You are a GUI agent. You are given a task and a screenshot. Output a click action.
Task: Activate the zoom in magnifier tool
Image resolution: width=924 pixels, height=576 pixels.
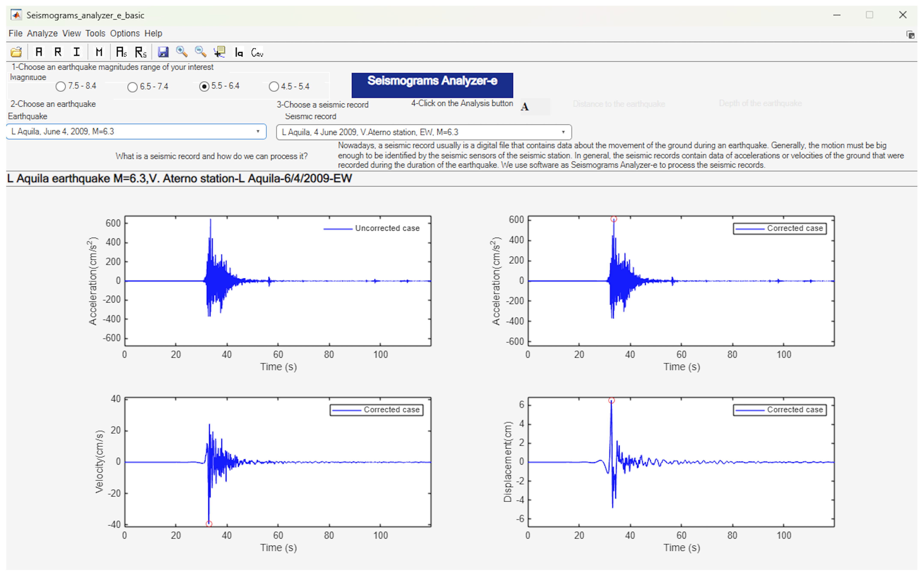pyautogui.click(x=182, y=52)
